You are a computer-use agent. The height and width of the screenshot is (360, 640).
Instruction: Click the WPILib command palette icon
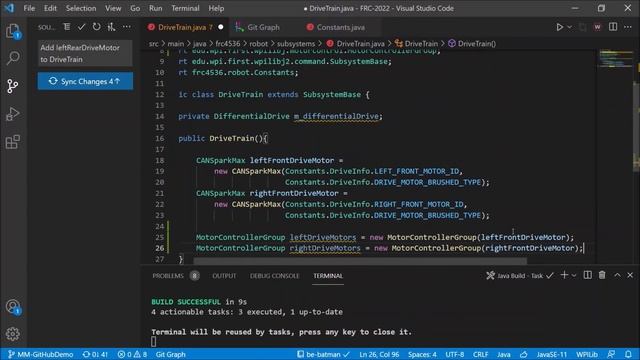598,27
